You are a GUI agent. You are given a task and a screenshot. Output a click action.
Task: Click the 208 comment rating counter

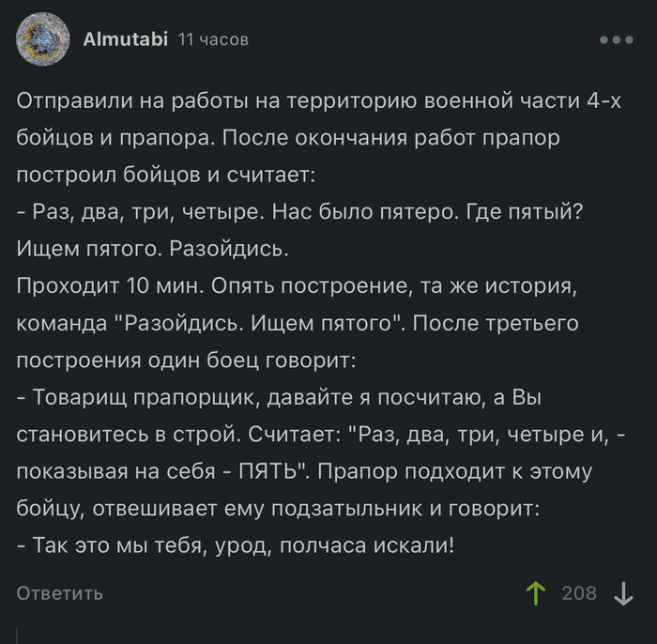pos(579,593)
